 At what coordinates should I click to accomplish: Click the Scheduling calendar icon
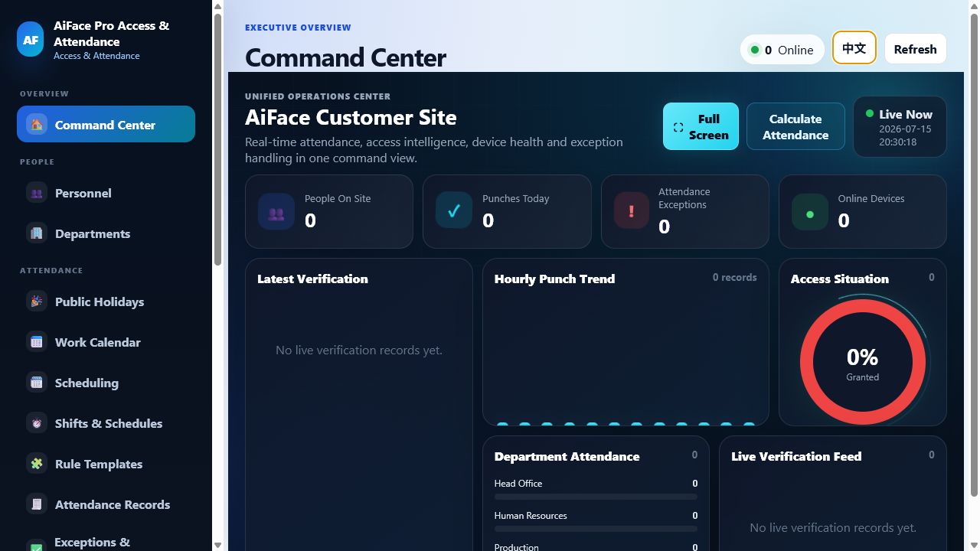37,383
